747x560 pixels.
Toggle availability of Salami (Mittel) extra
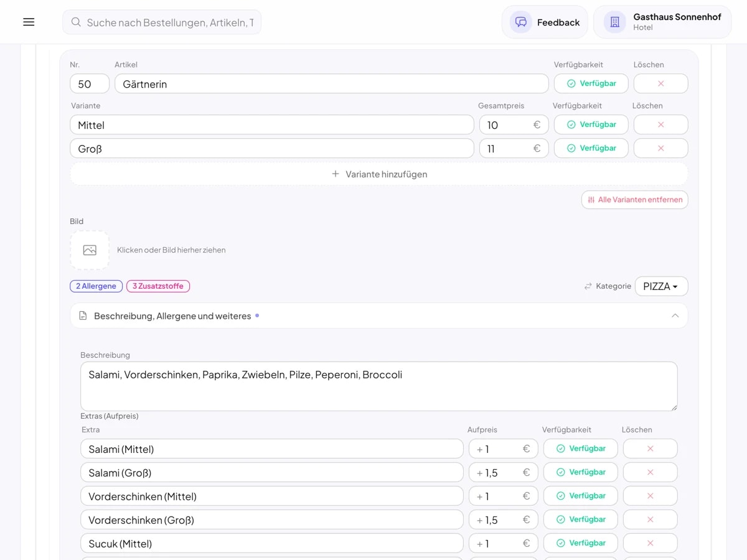580,449
